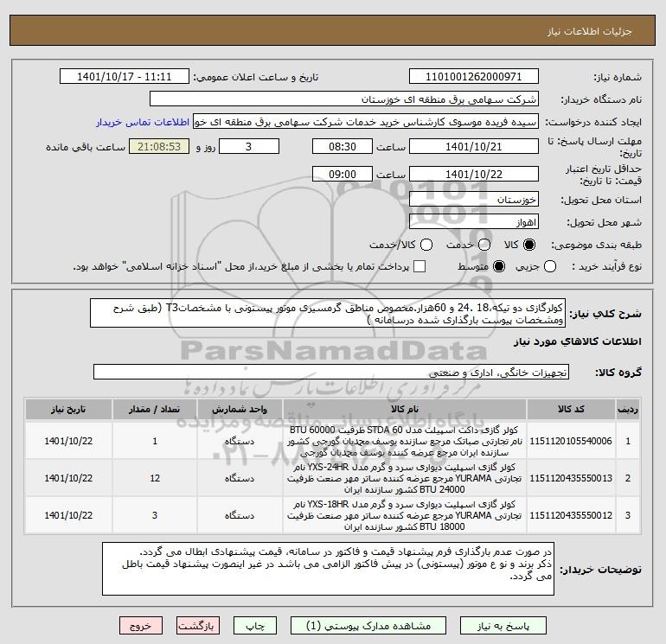Select the کالا/خدمت radio button
Image resolution: width=666 pixels, height=644 pixels.
point(426,245)
